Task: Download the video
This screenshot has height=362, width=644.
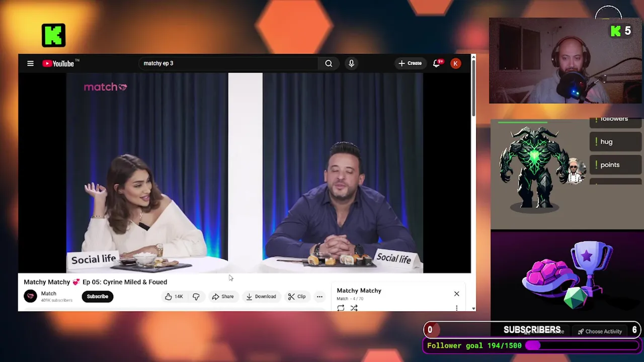Action: (x=261, y=297)
